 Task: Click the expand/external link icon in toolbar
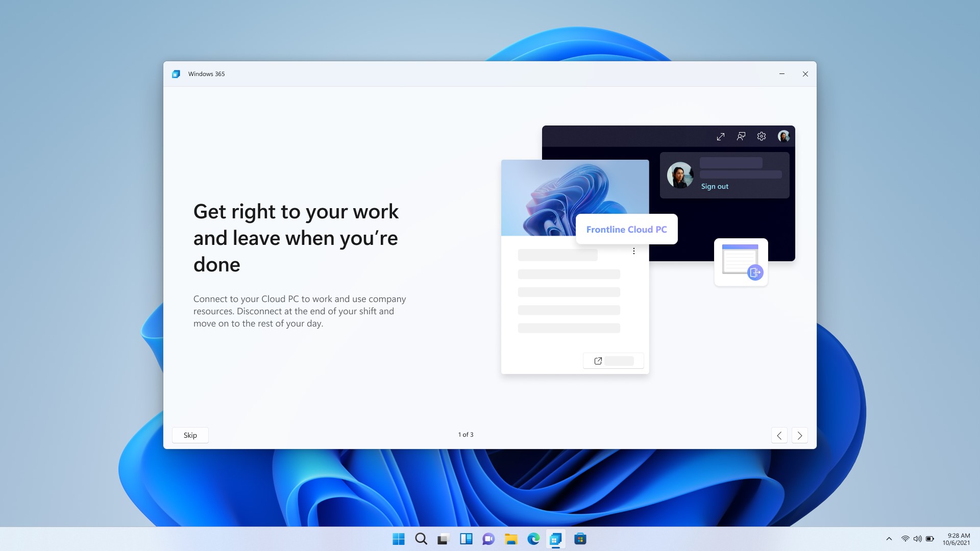coord(720,137)
